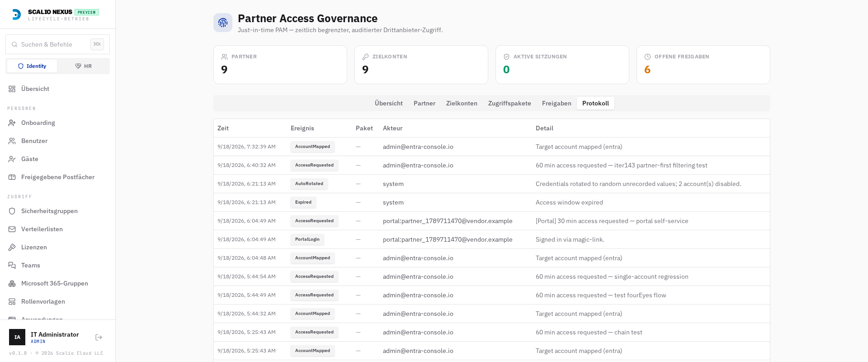Click the 9/18/2026, 7:32:39 AM timestamp
The width and height of the screenshot is (868, 362).
pyautogui.click(x=246, y=147)
